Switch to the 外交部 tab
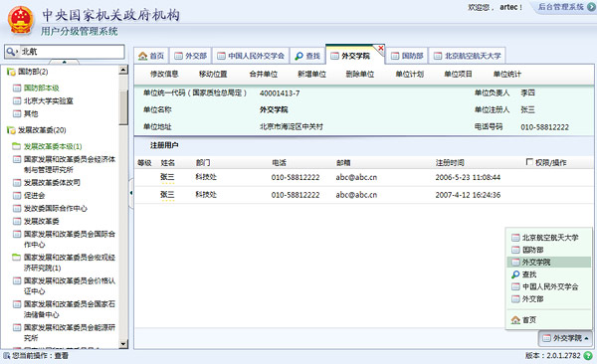This screenshot has height=364, width=597. [190, 56]
